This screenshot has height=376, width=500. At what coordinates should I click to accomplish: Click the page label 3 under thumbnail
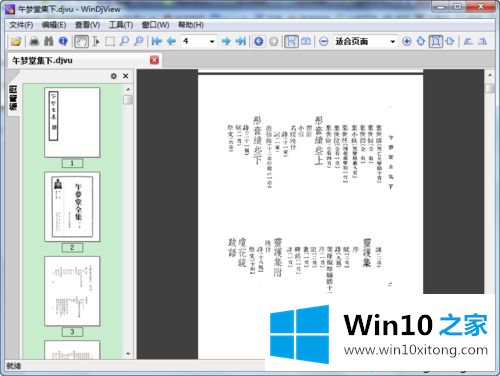[72, 332]
